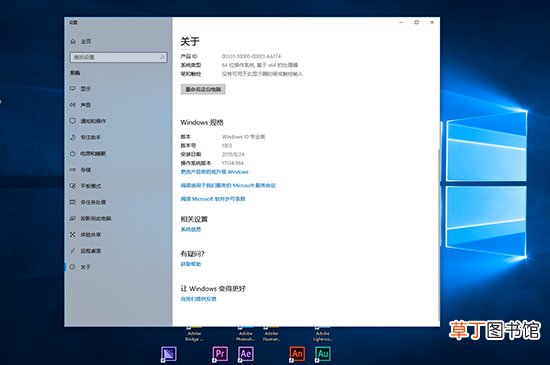Open Adobe Media Encoder desktop shortcut
This screenshot has height=365, width=550.
(x=169, y=354)
